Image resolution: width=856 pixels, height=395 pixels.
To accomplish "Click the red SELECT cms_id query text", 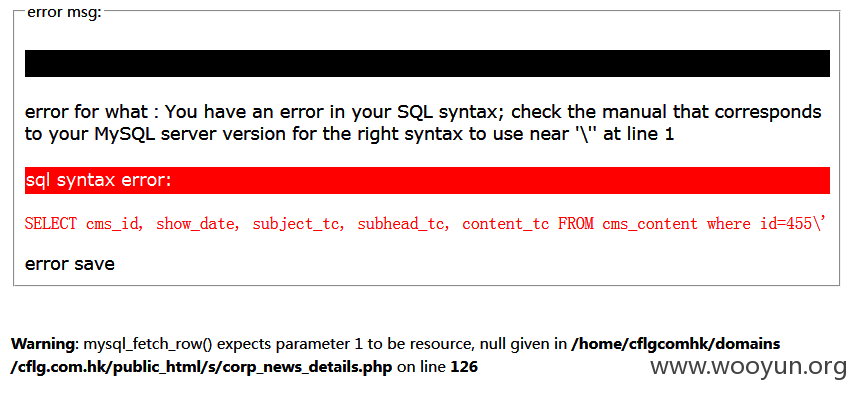I will coord(424,224).
